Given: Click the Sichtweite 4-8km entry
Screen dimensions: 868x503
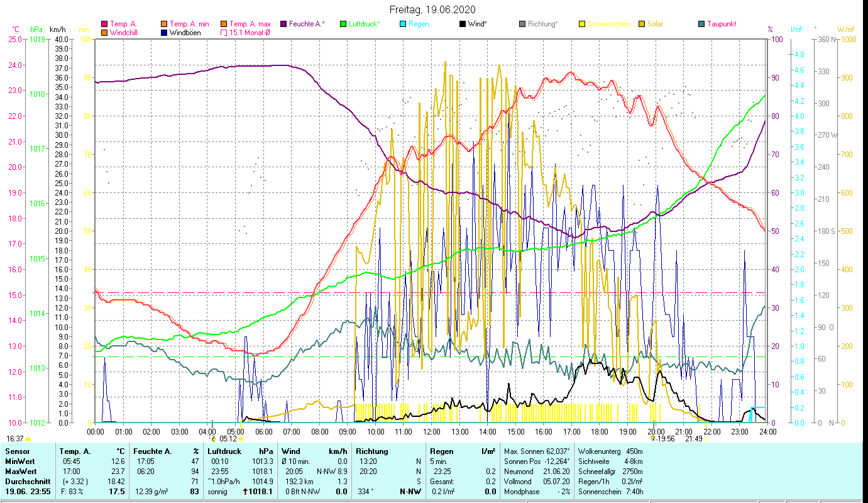Looking at the screenshot, I should (610, 462).
